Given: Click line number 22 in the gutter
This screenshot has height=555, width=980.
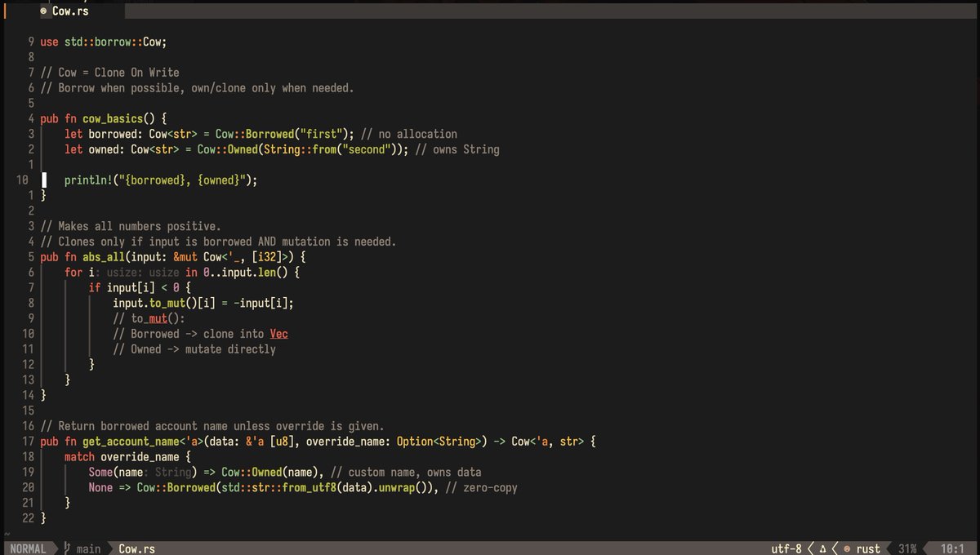Looking at the screenshot, I should pos(28,518).
